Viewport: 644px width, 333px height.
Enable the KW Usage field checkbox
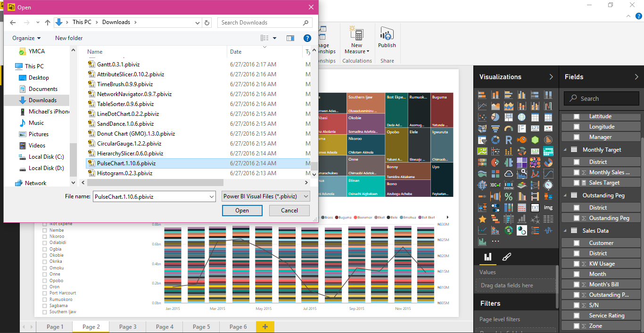[x=577, y=264]
